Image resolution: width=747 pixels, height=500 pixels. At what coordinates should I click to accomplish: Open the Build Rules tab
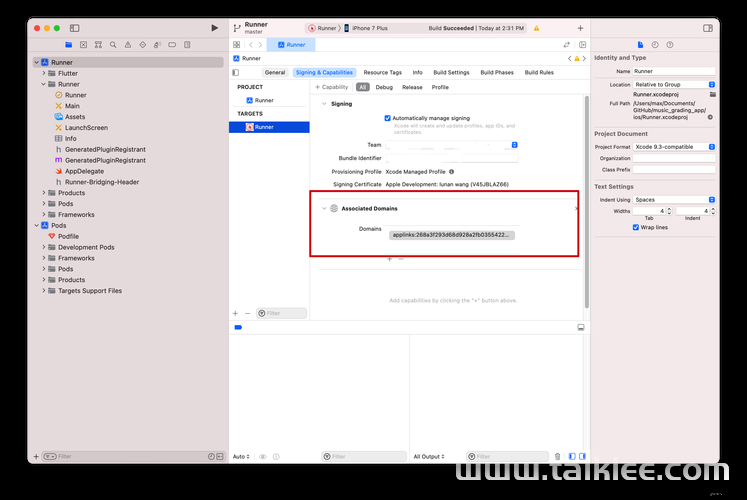click(539, 72)
